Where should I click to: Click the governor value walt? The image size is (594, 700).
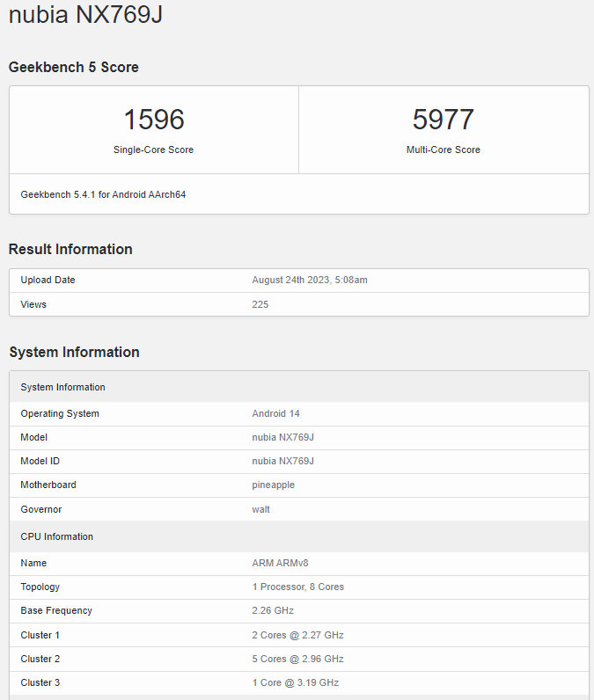pyautogui.click(x=261, y=509)
